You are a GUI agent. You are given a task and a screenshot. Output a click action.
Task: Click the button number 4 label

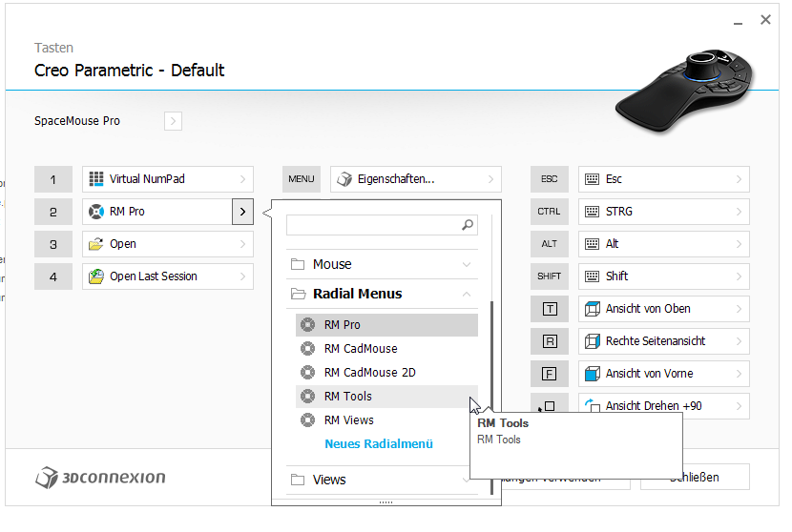(53, 276)
